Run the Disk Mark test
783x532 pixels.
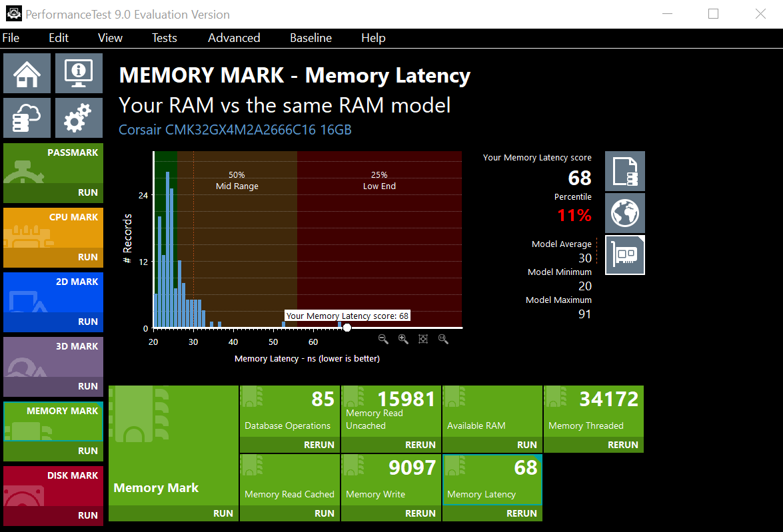click(x=53, y=515)
